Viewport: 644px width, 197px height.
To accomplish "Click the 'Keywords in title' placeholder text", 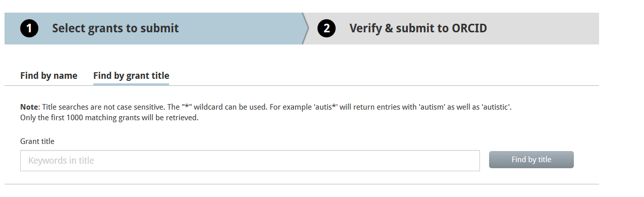I will click(61, 161).
